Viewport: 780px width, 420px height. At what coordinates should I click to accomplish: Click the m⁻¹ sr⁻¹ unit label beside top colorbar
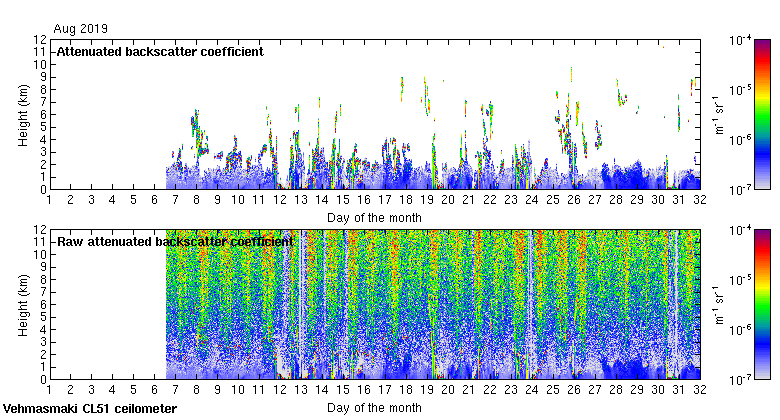pyautogui.click(x=718, y=114)
